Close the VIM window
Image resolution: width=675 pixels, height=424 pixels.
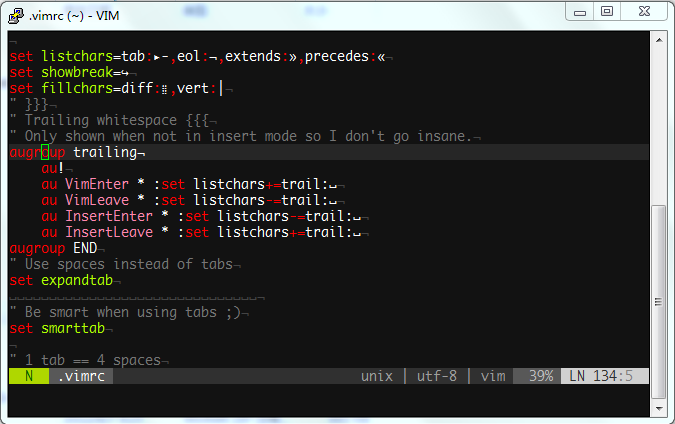pyautogui.click(x=641, y=11)
